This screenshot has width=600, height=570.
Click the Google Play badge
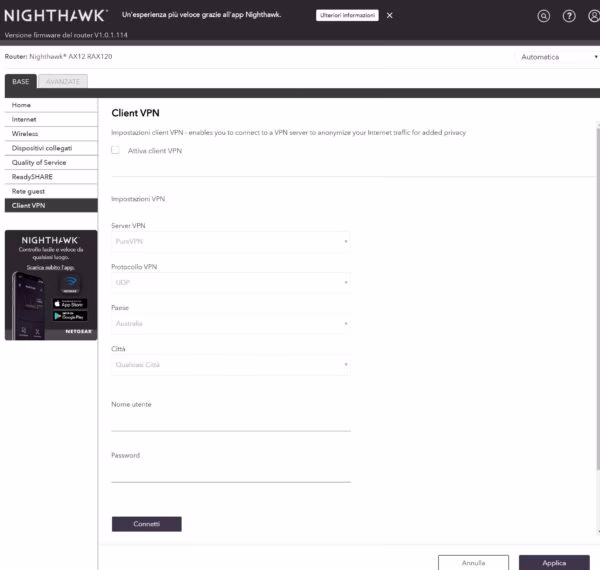click(x=70, y=316)
